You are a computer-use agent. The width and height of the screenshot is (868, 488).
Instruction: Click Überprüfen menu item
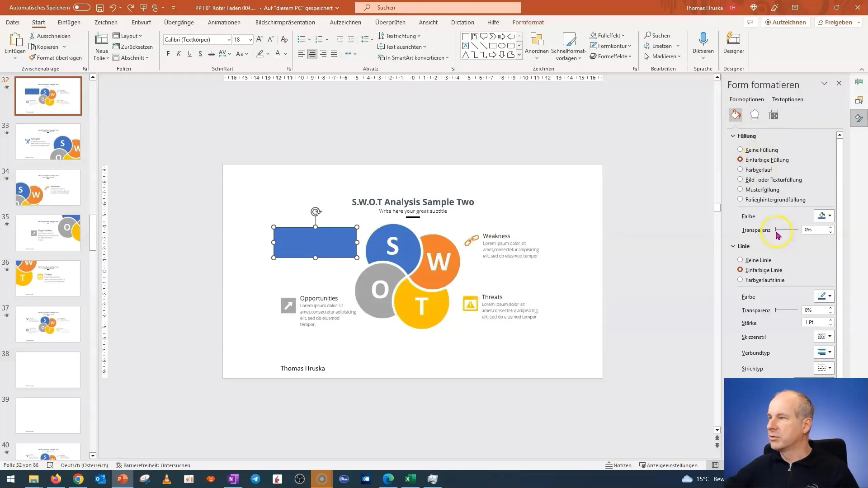coord(390,22)
